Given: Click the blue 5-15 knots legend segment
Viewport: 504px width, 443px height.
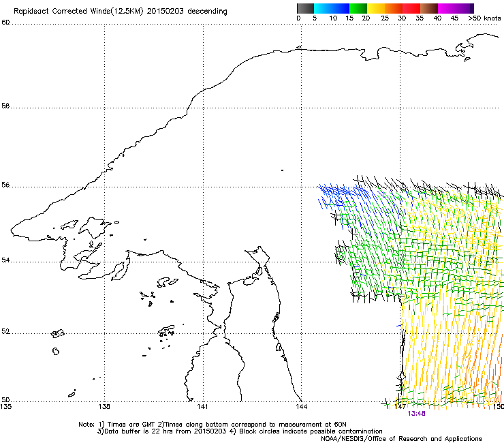Looking at the screenshot, I should [332, 8].
